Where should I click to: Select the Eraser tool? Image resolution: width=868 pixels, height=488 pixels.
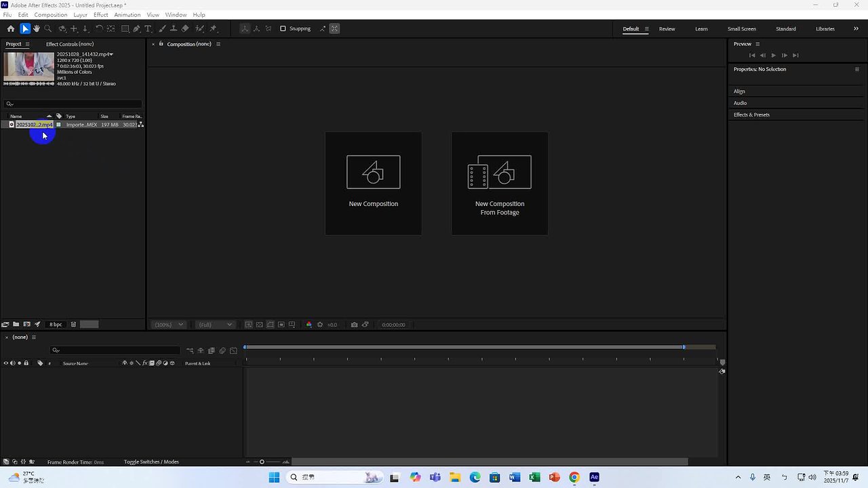pos(184,28)
